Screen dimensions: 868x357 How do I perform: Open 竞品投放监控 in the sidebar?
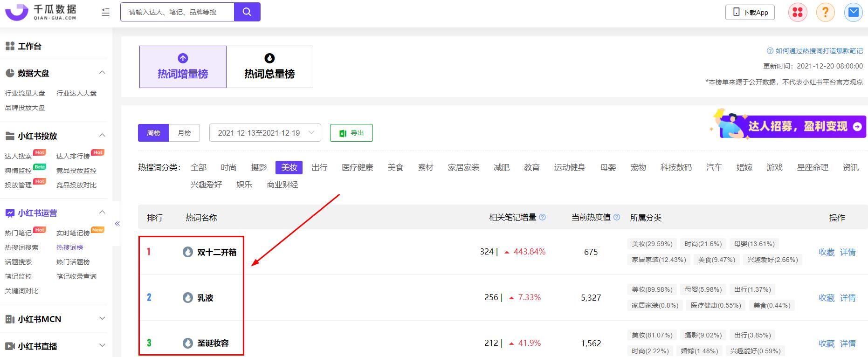tap(76, 171)
